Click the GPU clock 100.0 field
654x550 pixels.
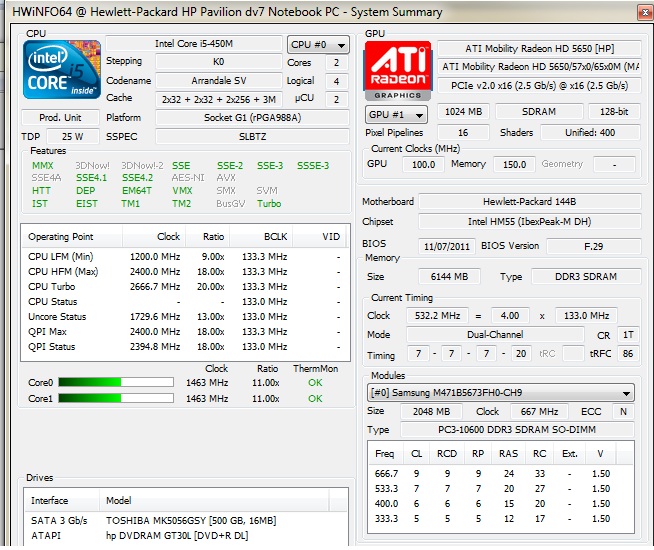(x=423, y=164)
